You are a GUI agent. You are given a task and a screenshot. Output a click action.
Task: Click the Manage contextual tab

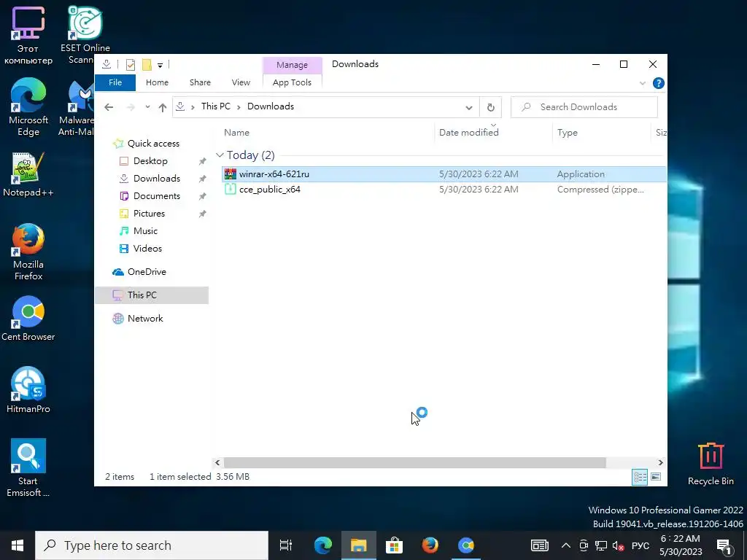(x=292, y=65)
